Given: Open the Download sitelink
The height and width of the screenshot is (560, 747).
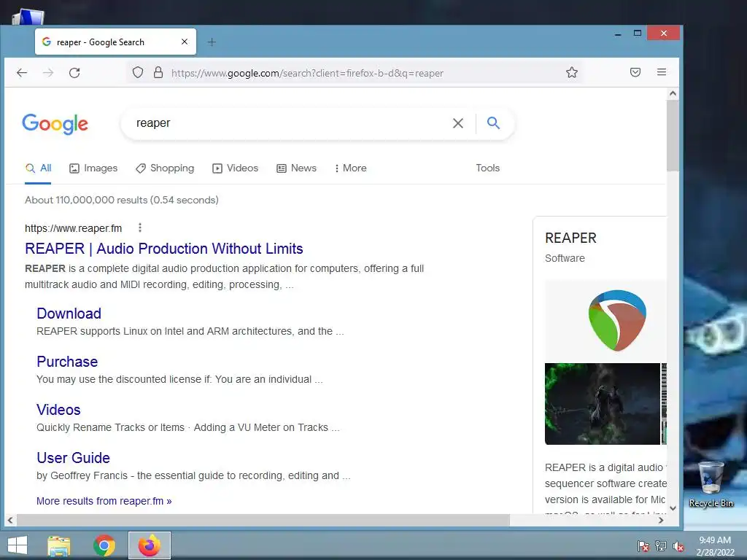Looking at the screenshot, I should 69,314.
